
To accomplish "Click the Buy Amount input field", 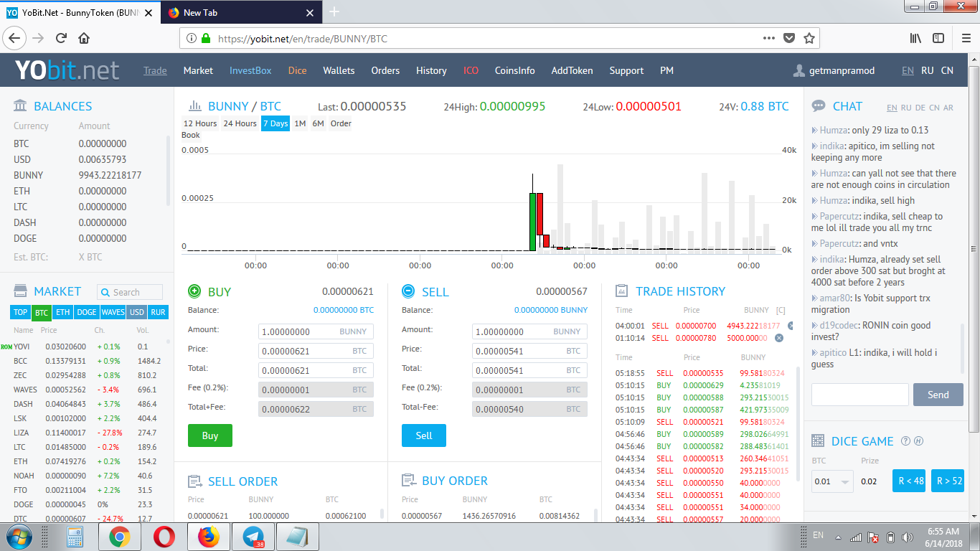I will pyautogui.click(x=316, y=331).
